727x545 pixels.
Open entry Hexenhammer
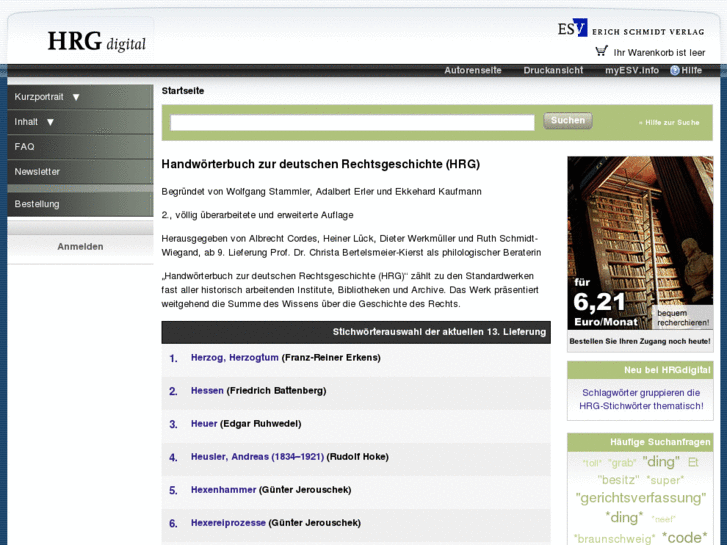point(223,490)
